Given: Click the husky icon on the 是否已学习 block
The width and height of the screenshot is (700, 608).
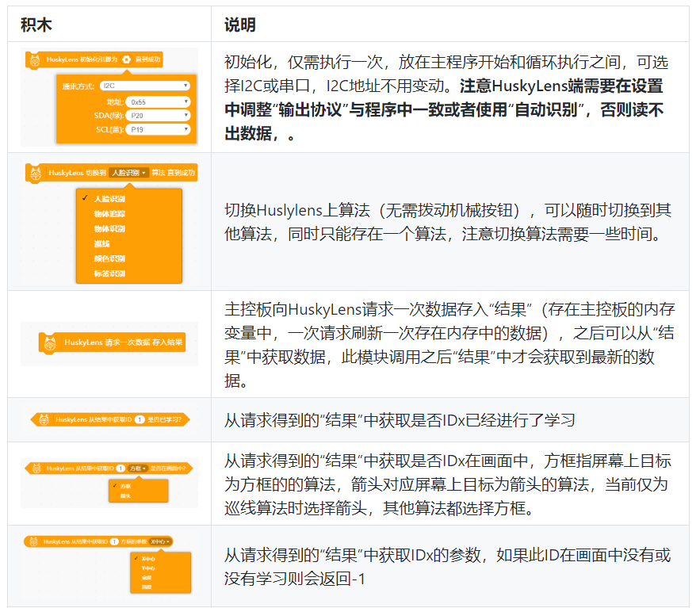Looking at the screenshot, I should pos(44,419).
